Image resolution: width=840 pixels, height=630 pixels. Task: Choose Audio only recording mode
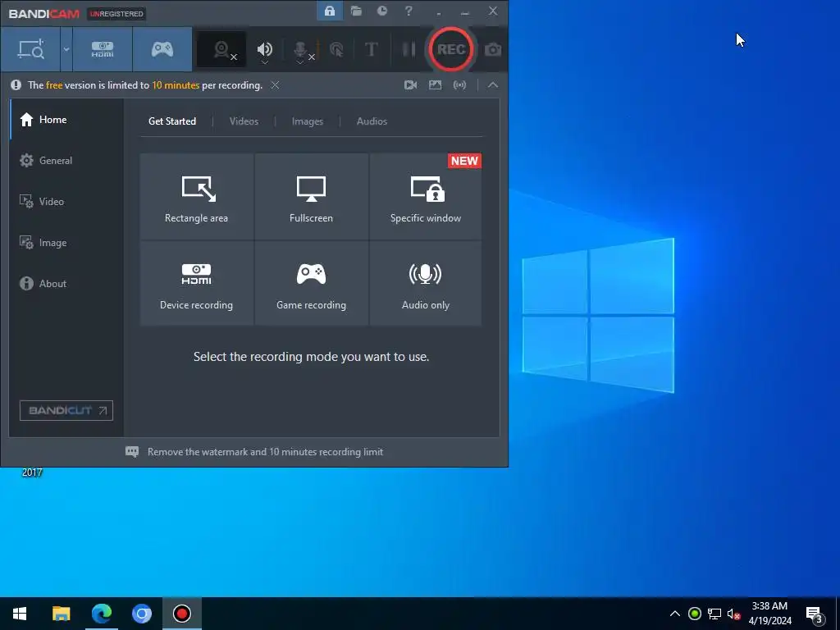(426, 283)
